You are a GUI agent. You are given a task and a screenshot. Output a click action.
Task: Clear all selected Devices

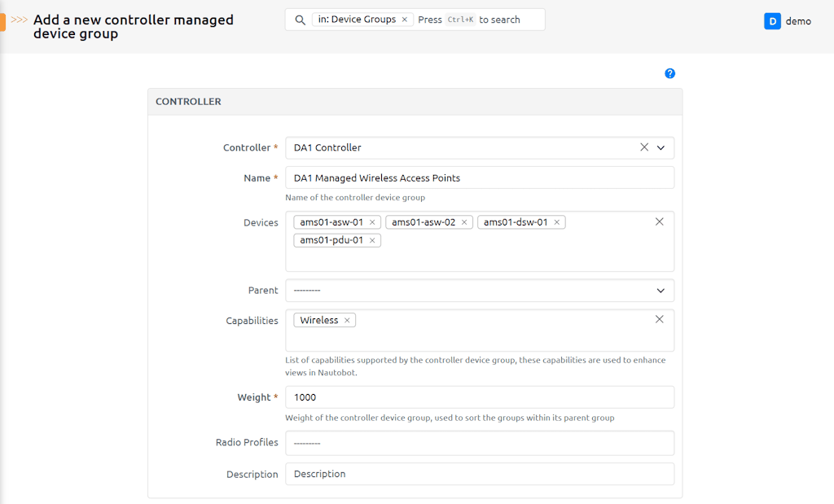tap(660, 221)
